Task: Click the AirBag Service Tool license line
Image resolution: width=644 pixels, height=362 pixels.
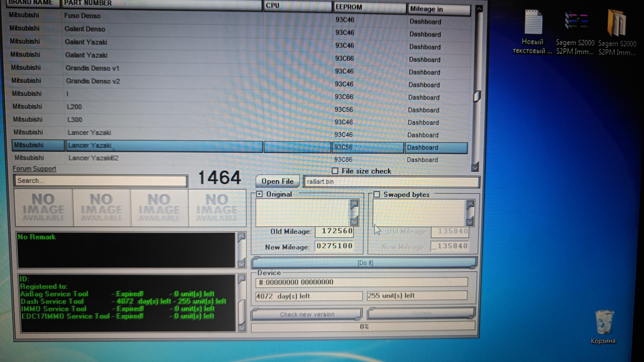Action: pyautogui.click(x=117, y=294)
